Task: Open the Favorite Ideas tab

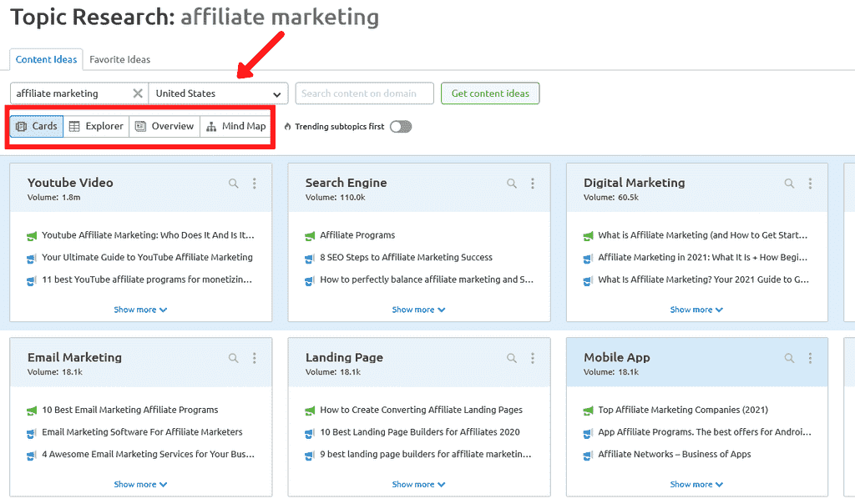Action: (120, 59)
